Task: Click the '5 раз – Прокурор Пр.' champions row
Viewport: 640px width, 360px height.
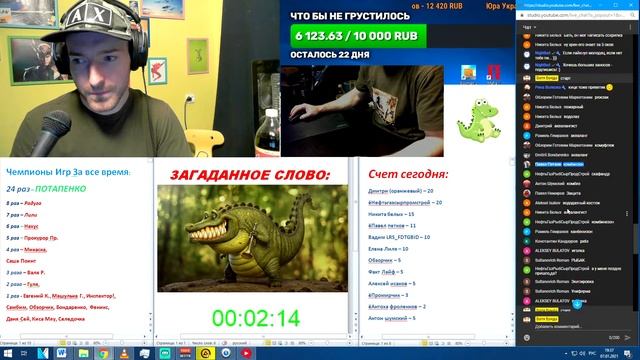Action: pos(32,238)
